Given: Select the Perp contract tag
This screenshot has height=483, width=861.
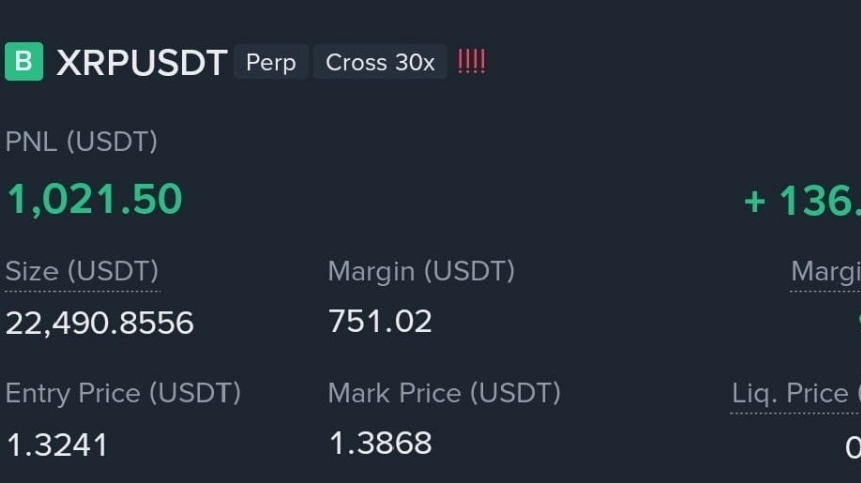Looking at the screenshot, I should 271,62.
